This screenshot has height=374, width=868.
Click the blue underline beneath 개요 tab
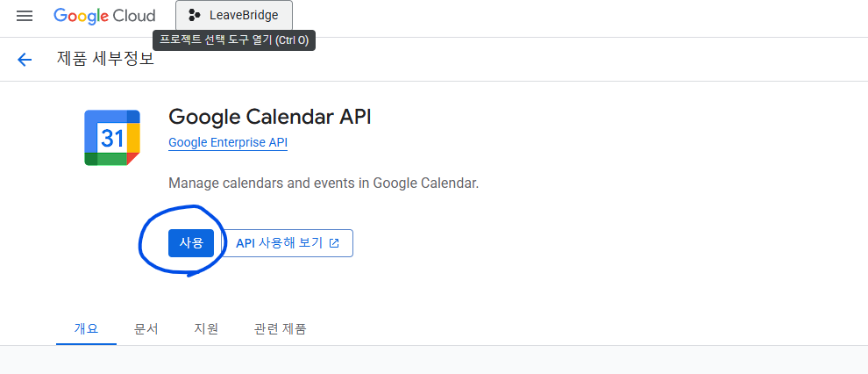pyautogui.click(x=86, y=344)
